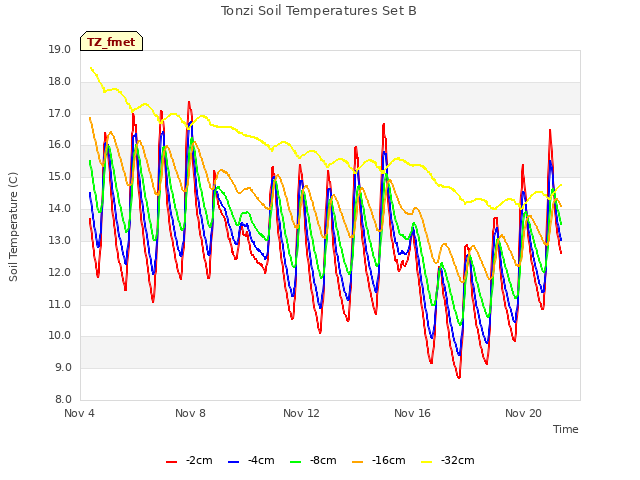The height and width of the screenshot is (480, 640).
Task: Click the yellow -32cm legend swatch
Action: 427,462
